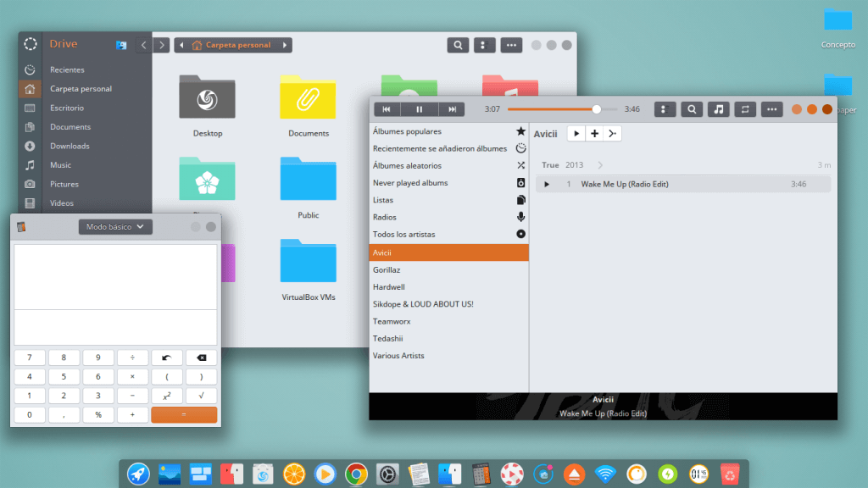Select Various Artists entry
The width and height of the screenshot is (868, 488).
(x=448, y=355)
